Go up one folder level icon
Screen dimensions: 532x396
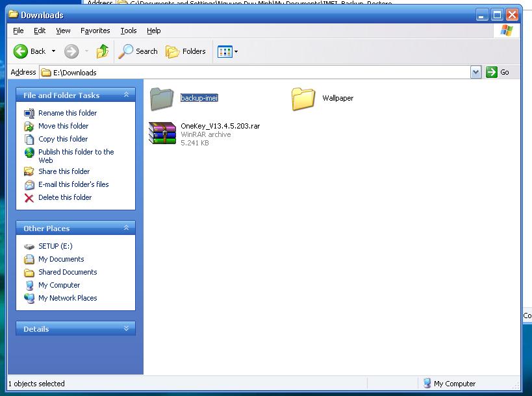(102, 51)
